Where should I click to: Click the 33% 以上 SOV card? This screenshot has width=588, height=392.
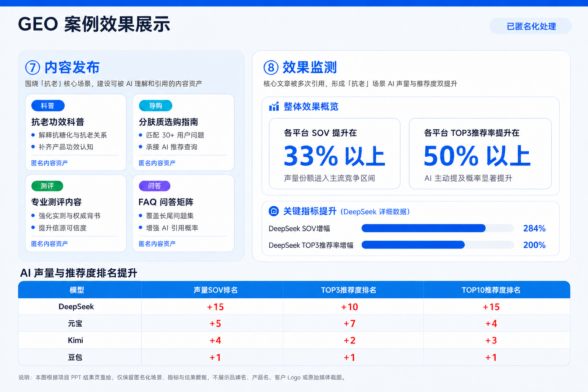point(335,154)
